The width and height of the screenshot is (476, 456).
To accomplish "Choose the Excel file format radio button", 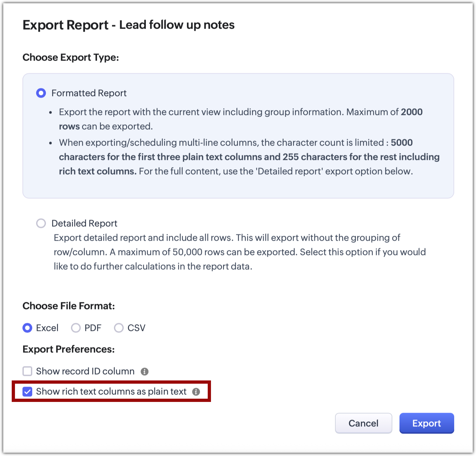I will tap(27, 328).
